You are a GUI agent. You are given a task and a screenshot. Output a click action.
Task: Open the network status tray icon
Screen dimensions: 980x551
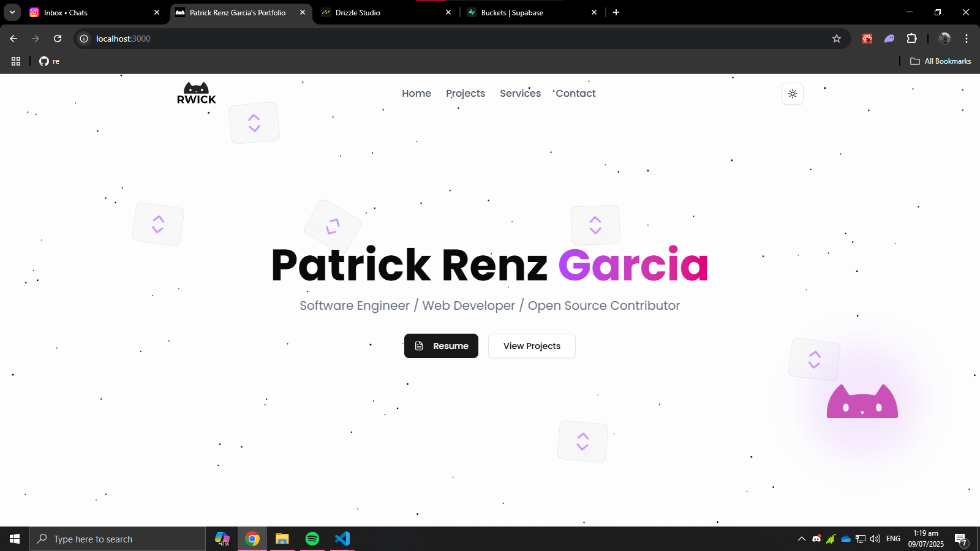point(861,539)
